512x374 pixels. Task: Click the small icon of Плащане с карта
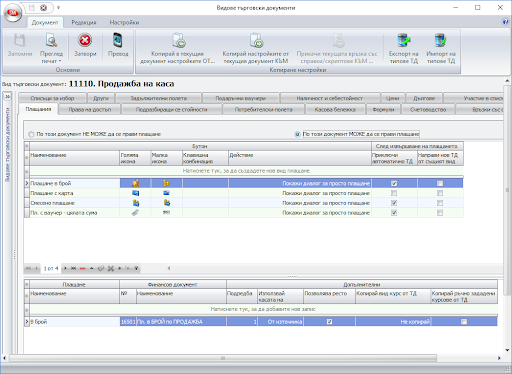click(166, 193)
